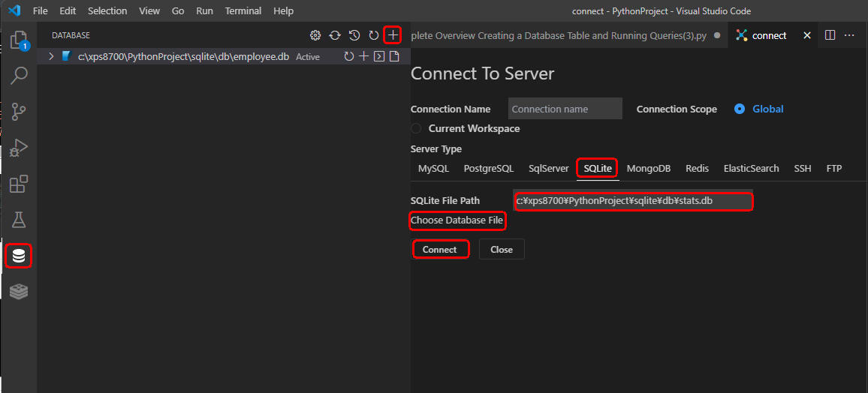Select the Current Workspace radio button
This screenshot has width=868, height=393.
coord(416,128)
